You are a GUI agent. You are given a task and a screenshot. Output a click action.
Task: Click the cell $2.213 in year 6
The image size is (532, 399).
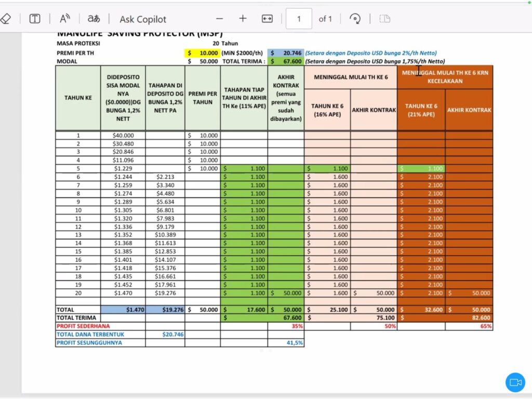(165, 177)
